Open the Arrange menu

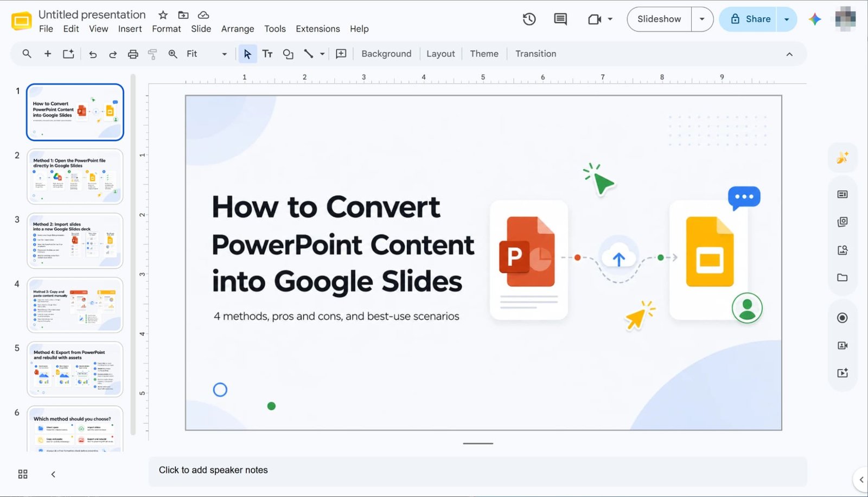click(x=238, y=29)
